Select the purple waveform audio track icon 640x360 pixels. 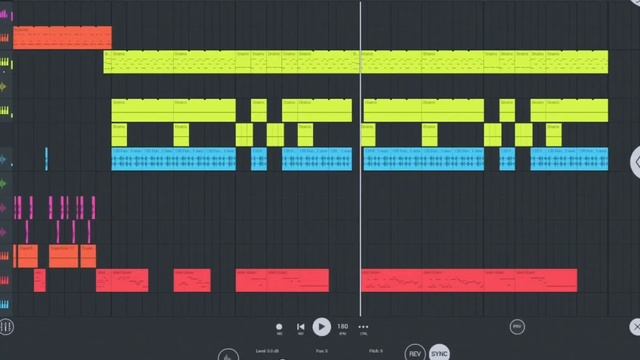point(3,232)
